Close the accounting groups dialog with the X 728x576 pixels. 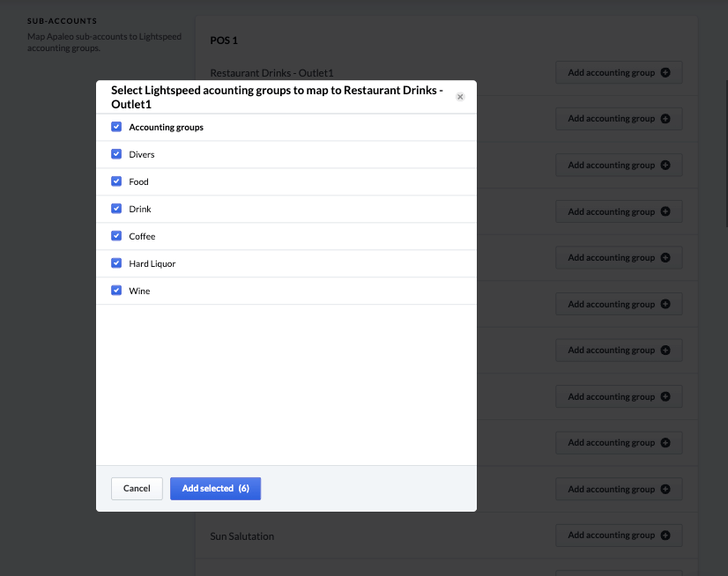pos(460,97)
